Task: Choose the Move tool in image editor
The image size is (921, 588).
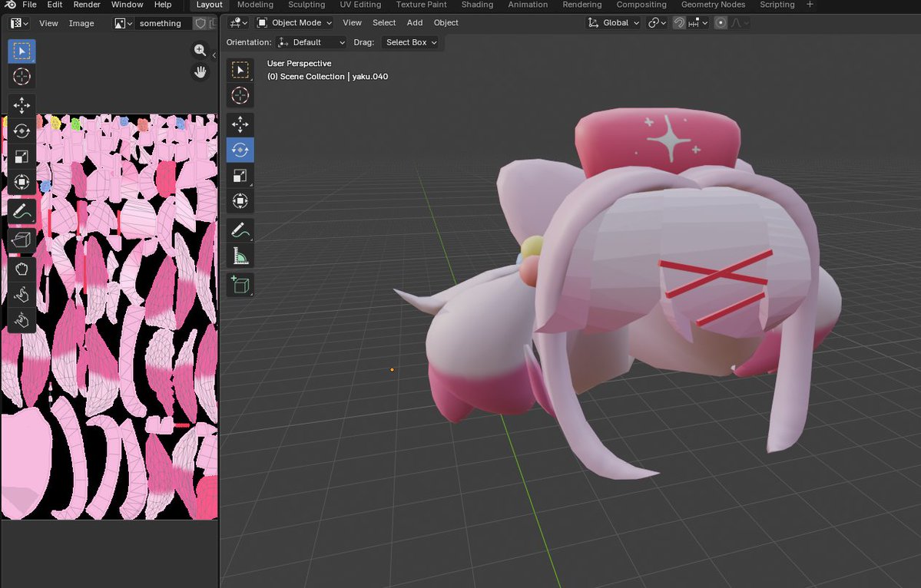Action: tap(22, 105)
